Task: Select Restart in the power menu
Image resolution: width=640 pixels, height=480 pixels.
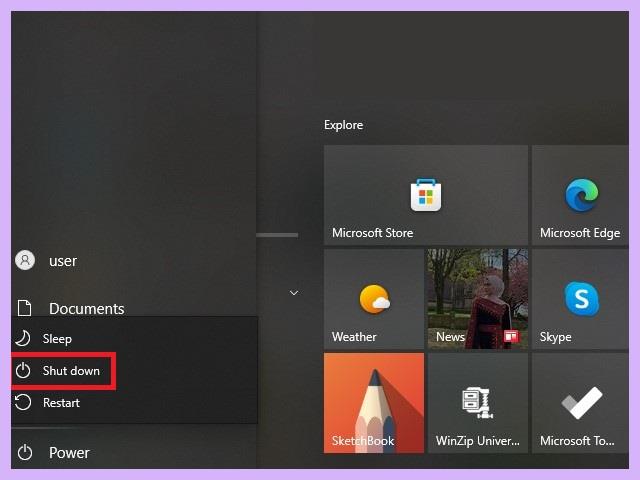Action: point(135,403)
